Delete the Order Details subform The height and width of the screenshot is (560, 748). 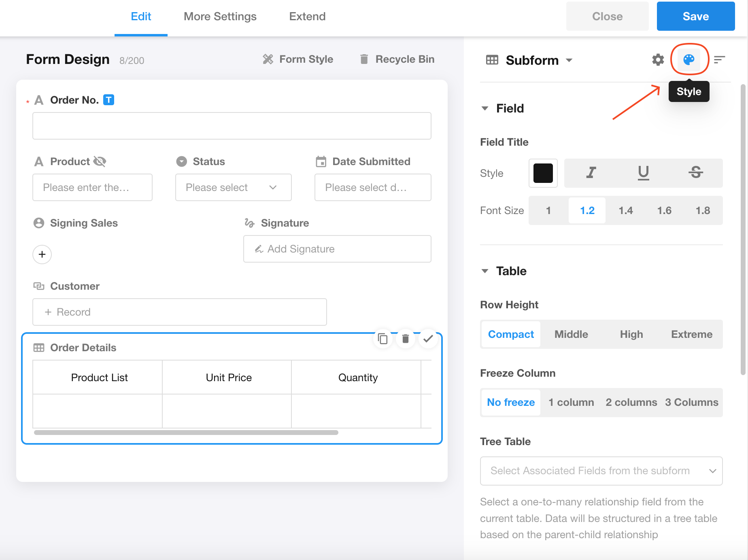tap(405, 338)
